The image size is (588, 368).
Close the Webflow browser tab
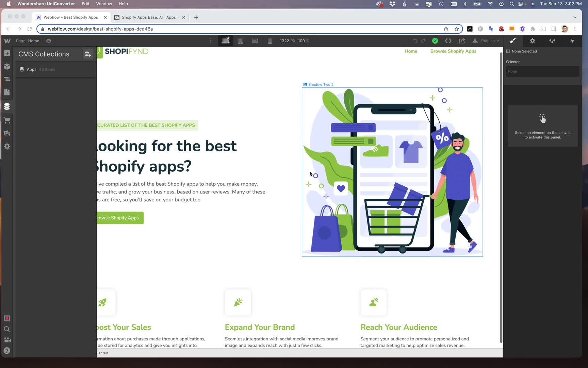(x=105, y=17)
